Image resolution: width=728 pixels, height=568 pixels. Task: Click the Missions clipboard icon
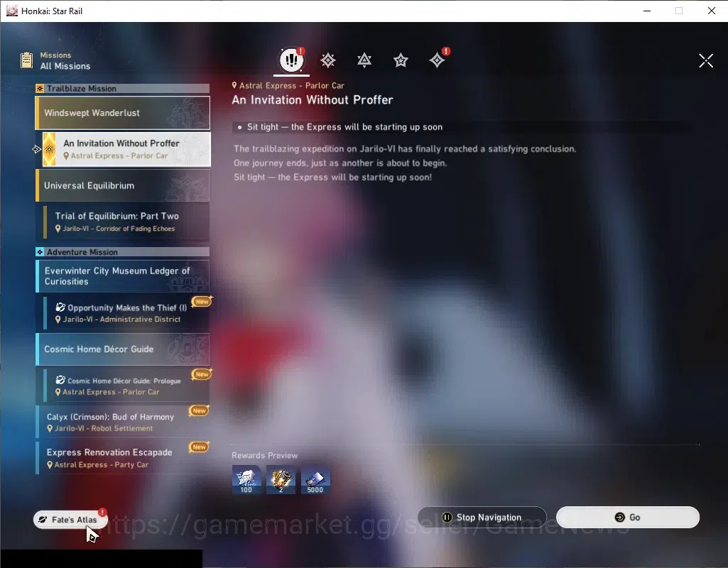click(x=27, y=60)
